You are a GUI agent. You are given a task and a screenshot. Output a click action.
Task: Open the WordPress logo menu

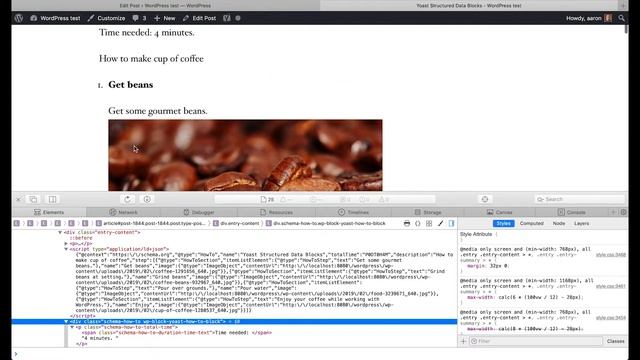pyautogui.click(x=19, y=18)
